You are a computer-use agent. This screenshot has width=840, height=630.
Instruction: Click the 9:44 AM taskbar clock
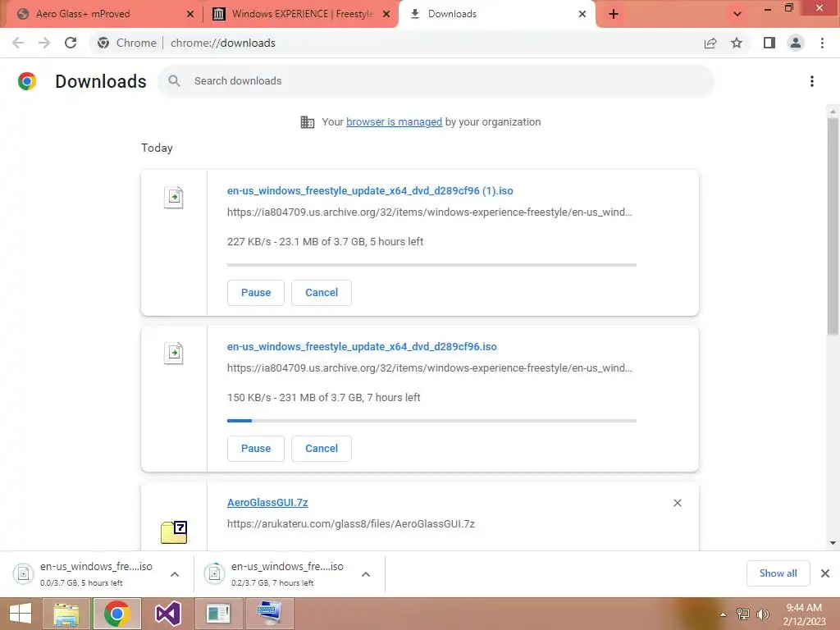coord(804,614)
